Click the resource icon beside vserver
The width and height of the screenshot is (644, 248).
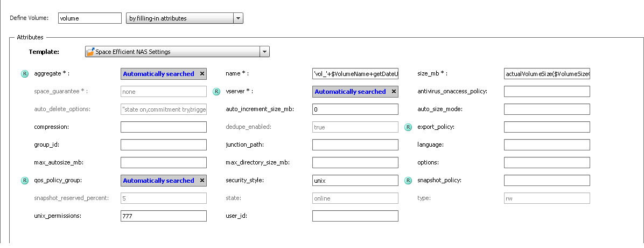(x=216, y=92)
